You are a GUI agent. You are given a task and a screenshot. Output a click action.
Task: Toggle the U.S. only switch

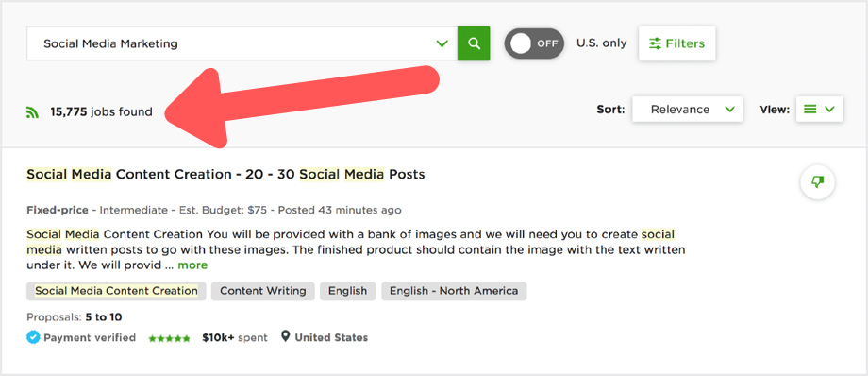pyautogui.click(x=534, y=43)
